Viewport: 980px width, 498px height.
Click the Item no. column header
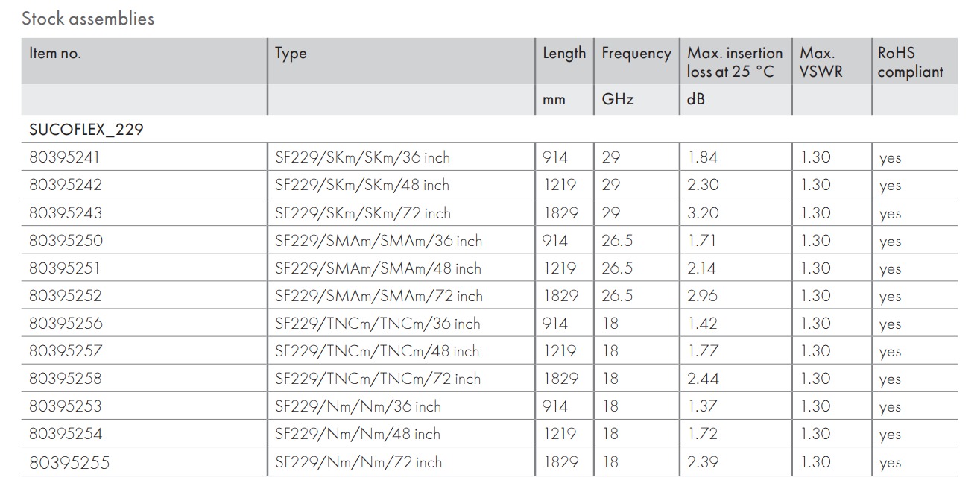(x=55, y=54)
